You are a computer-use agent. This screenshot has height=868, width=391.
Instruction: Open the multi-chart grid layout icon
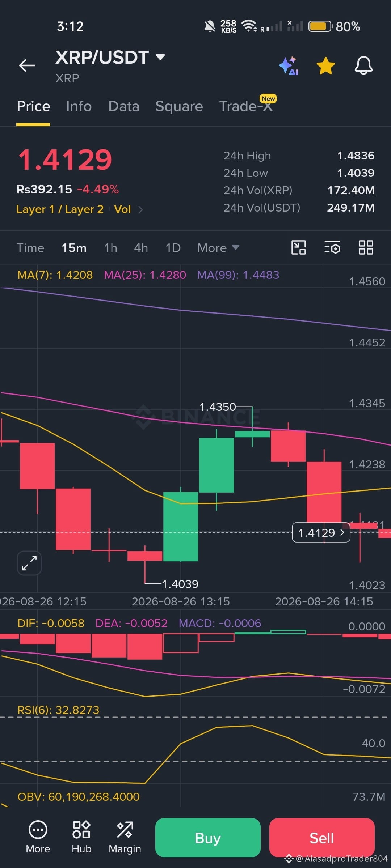click(366, 248)
